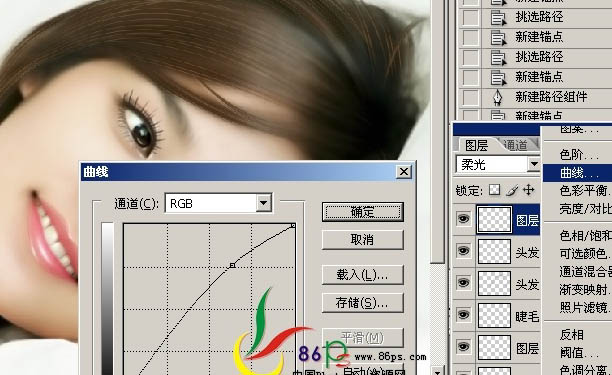612x375 pixels.
Task: Select the second 头发 layer thumbnail
Action: 494,283
